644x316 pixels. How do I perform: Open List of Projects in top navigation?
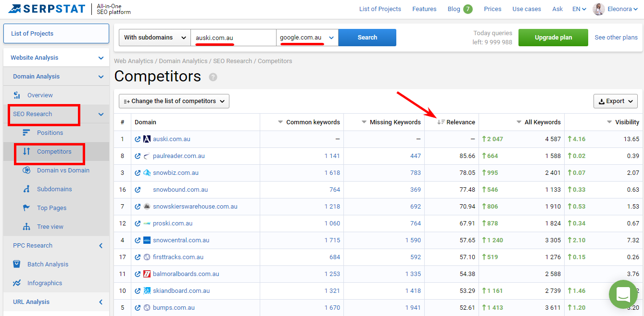pyautogui.click(x=380, y=9)
